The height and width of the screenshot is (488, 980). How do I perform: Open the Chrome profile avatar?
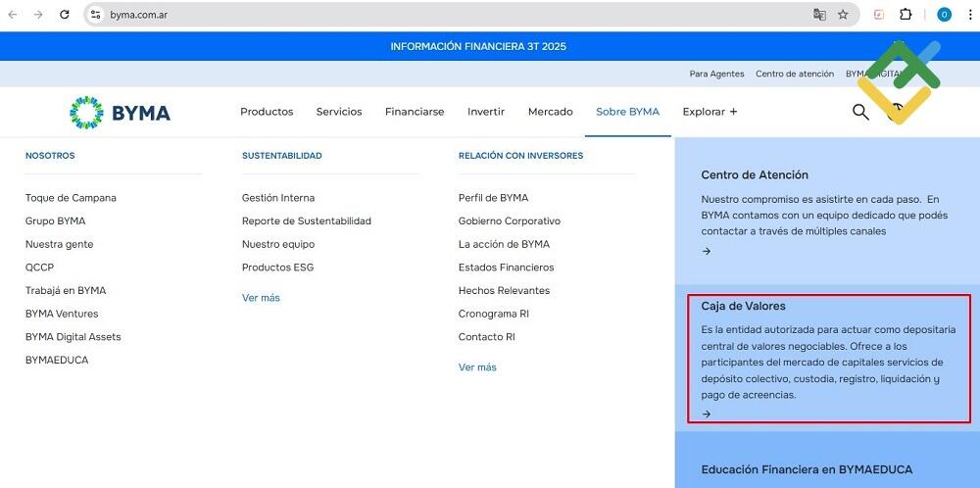coord(944,15)
